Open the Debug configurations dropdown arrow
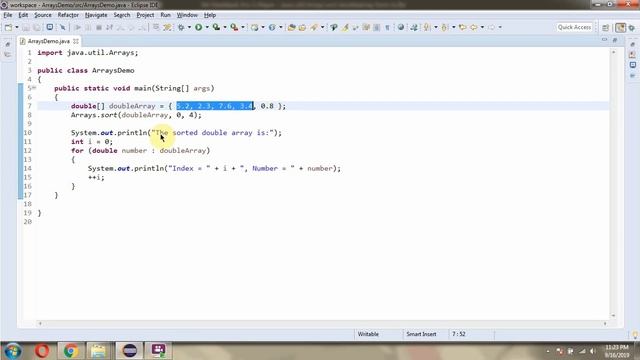The image size is (640, 360). pos(189,27)
